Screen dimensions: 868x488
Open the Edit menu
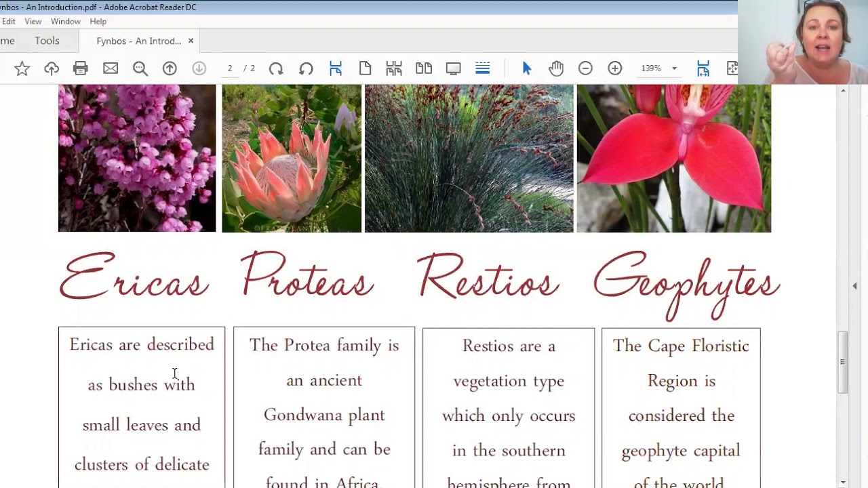coord(8,22)
